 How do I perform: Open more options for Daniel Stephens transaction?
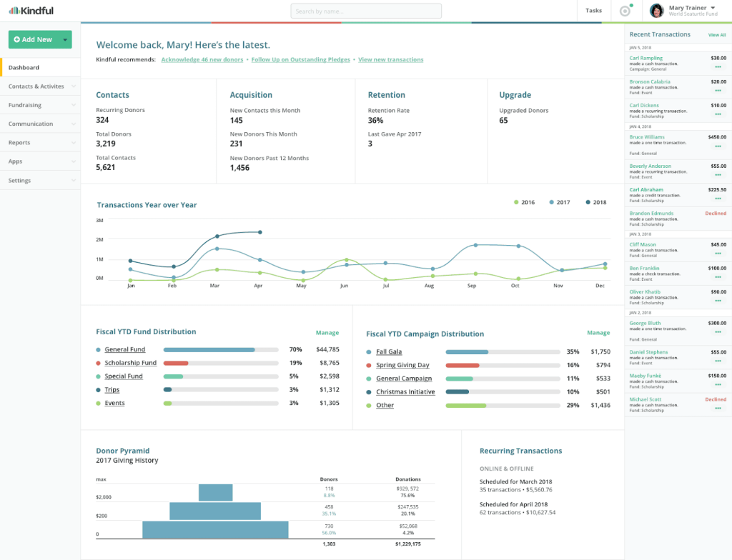coord(718,361)
